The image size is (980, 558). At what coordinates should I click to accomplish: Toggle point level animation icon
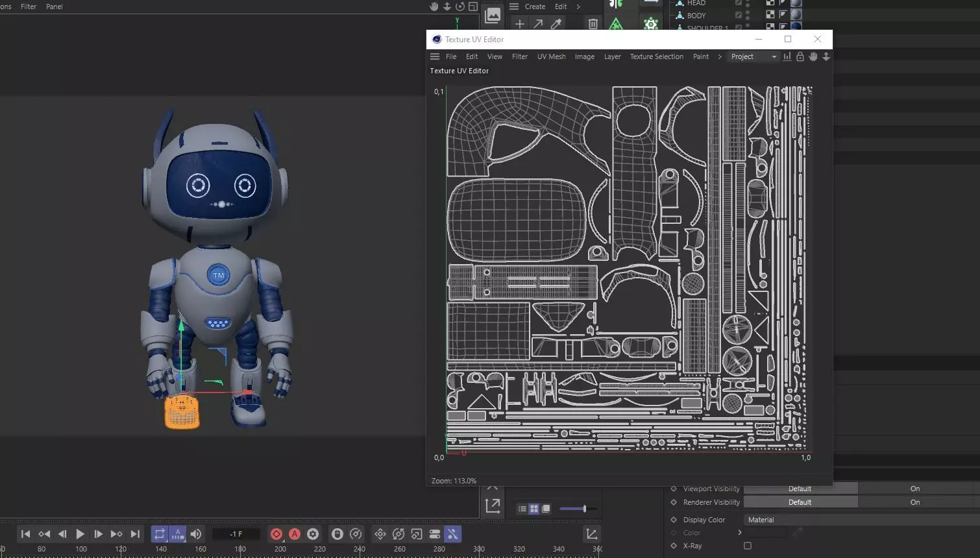click(x=453, y=534)
